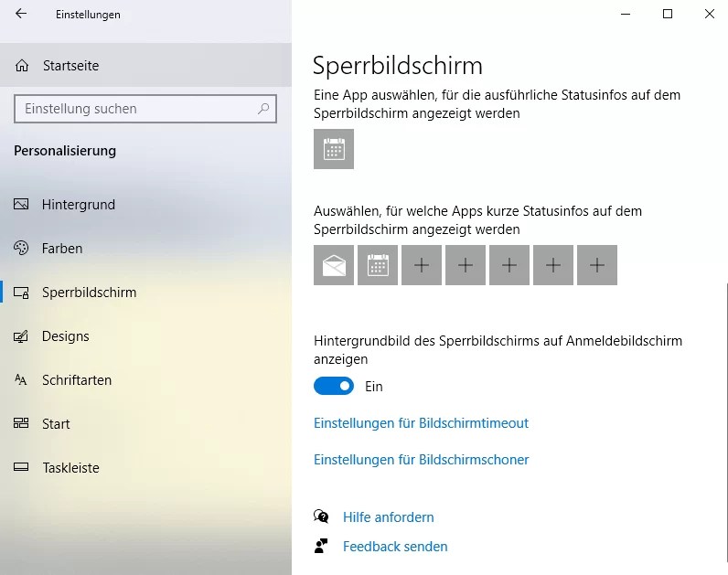Click the magnifier icon in the search box

pyautogui.click(x=263, y=109)
